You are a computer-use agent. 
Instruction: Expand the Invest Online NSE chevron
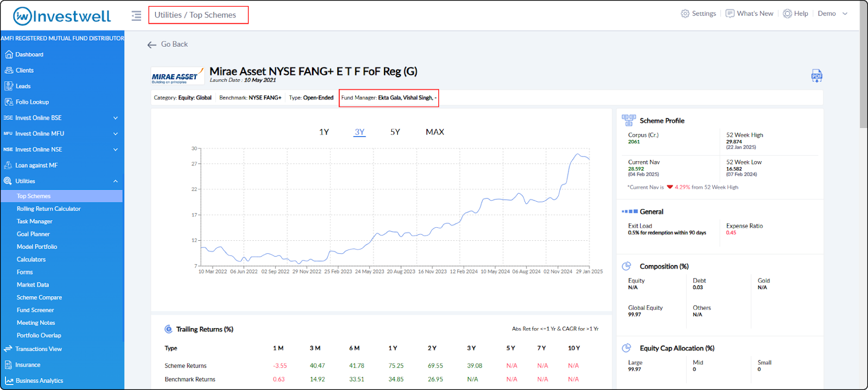(116, 149)
